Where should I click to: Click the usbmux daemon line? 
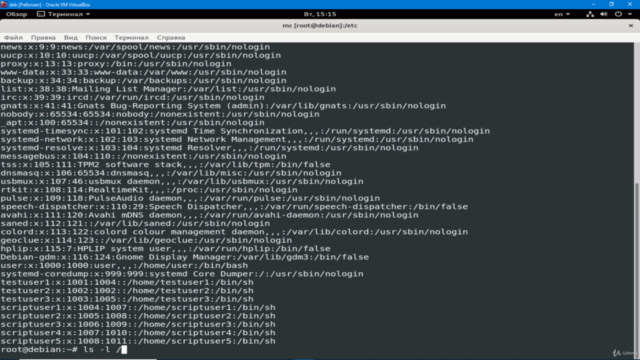click(182, 182)
